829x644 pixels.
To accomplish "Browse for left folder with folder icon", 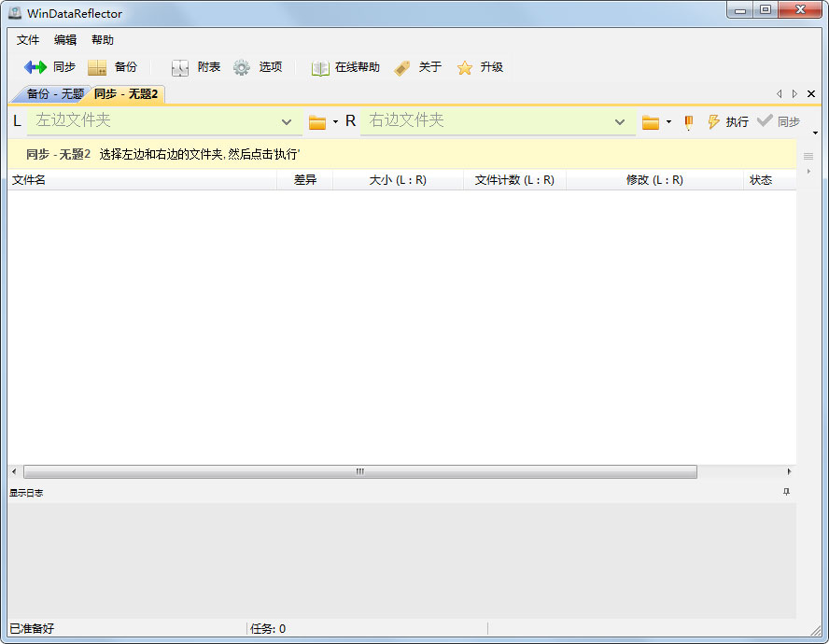I will coord(317,122).
